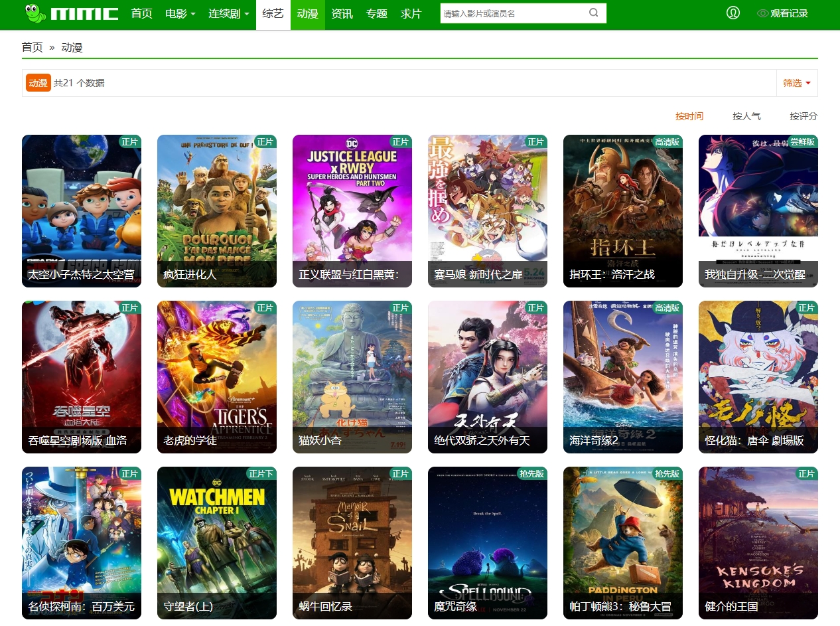Open the 综艺 nav tab
This screenshot has height=626, width=840.
coord(273,13)
